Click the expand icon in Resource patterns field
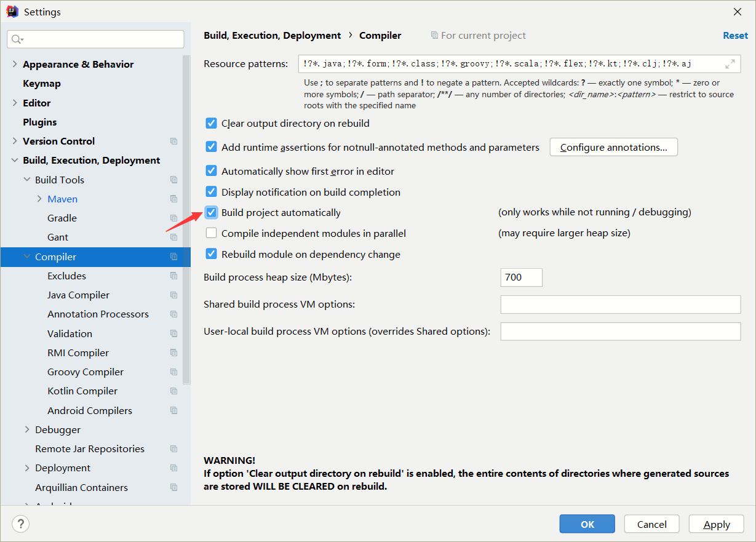This screenshot has height=542, width=756. coord(730,63)
